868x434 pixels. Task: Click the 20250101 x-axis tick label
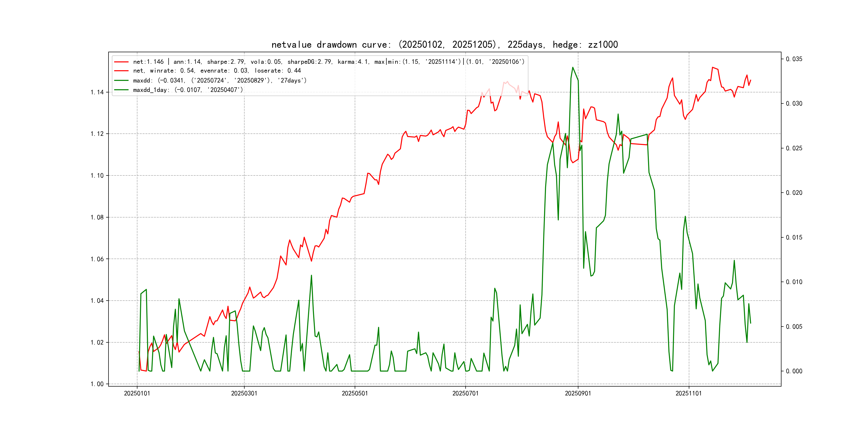(x=137, y=394)
